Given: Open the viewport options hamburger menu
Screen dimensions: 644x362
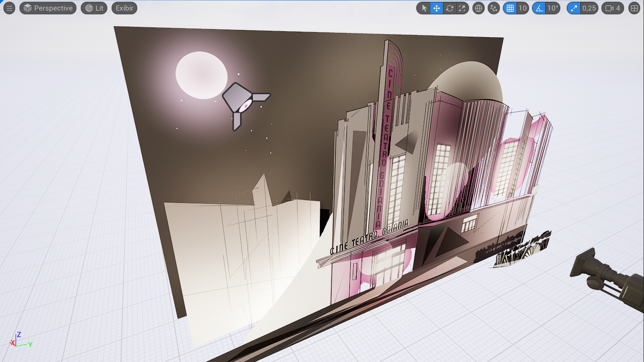Looking at the screenshot, I should (x=9, y=8).
